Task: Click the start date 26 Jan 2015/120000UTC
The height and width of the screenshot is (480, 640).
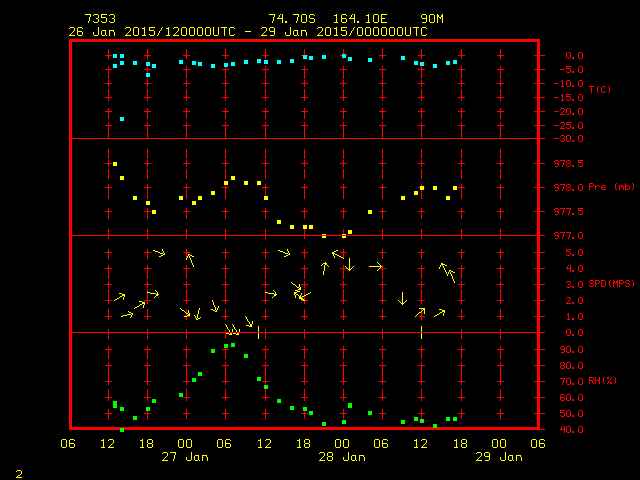Action: [x=151, y=31]
